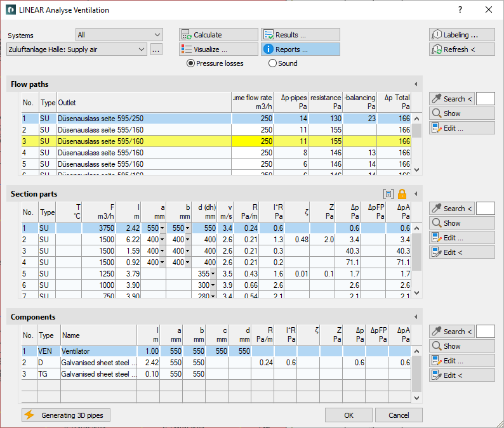Open Labeling options

462,35
